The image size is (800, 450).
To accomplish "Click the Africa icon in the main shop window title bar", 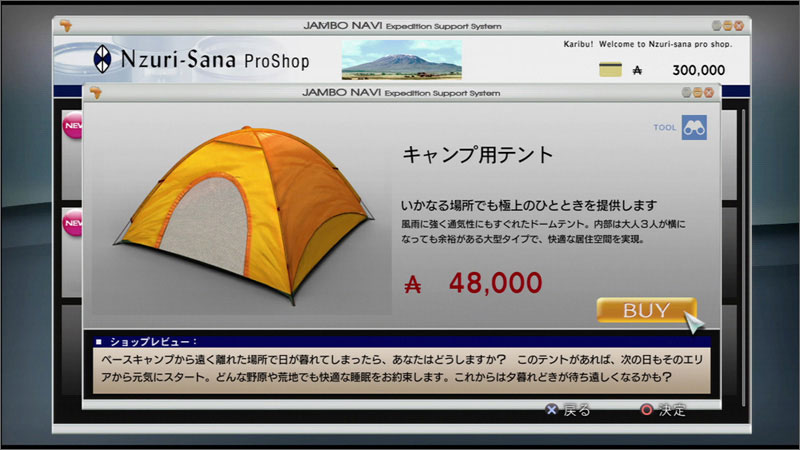I will point(67,25).
